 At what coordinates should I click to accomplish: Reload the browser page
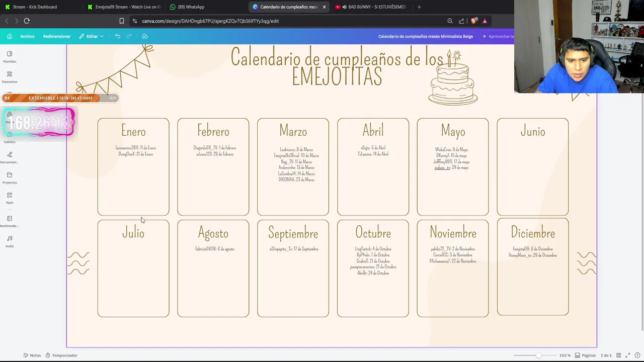tap(27, 21)
